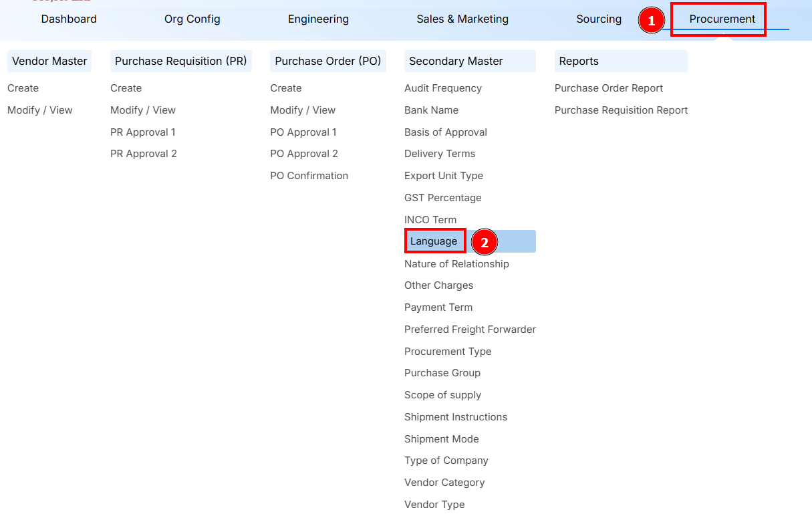The width and height of the screenshot is (812, 518).
Task: Select the Sourcing menu tab
Action: [x=598, y=19]
